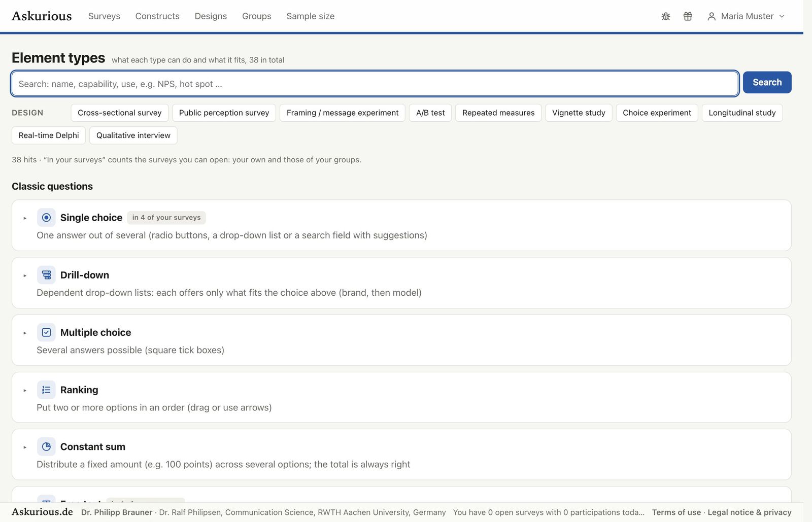Open the gift icon in header

688,16
